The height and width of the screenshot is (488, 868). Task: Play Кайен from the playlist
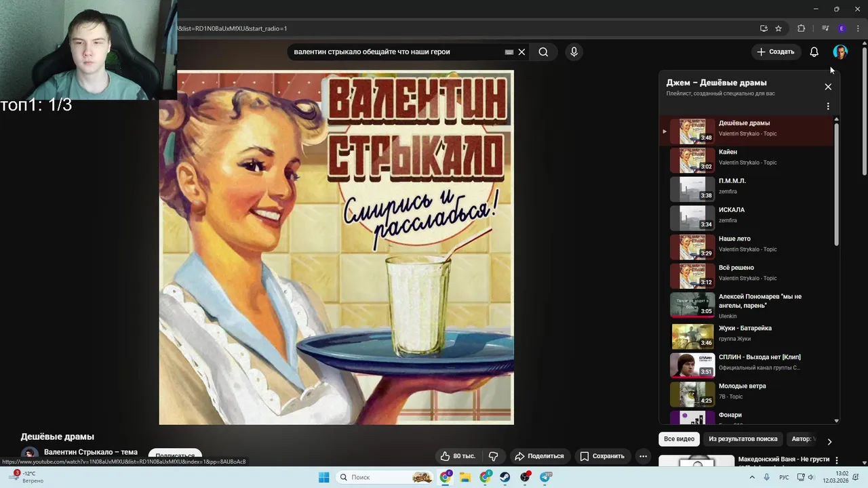(747, 161)
